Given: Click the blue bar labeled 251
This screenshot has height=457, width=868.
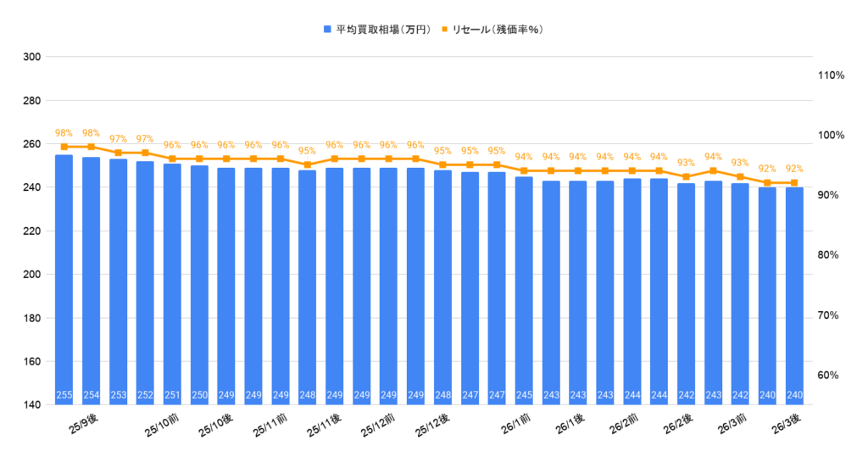Looking at the screenshot, I should (x=172, y=284).
